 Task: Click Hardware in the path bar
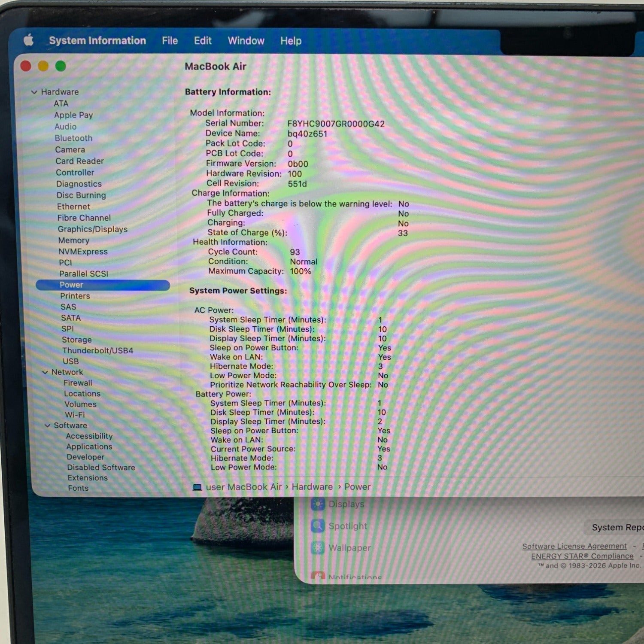coord(312,487)
